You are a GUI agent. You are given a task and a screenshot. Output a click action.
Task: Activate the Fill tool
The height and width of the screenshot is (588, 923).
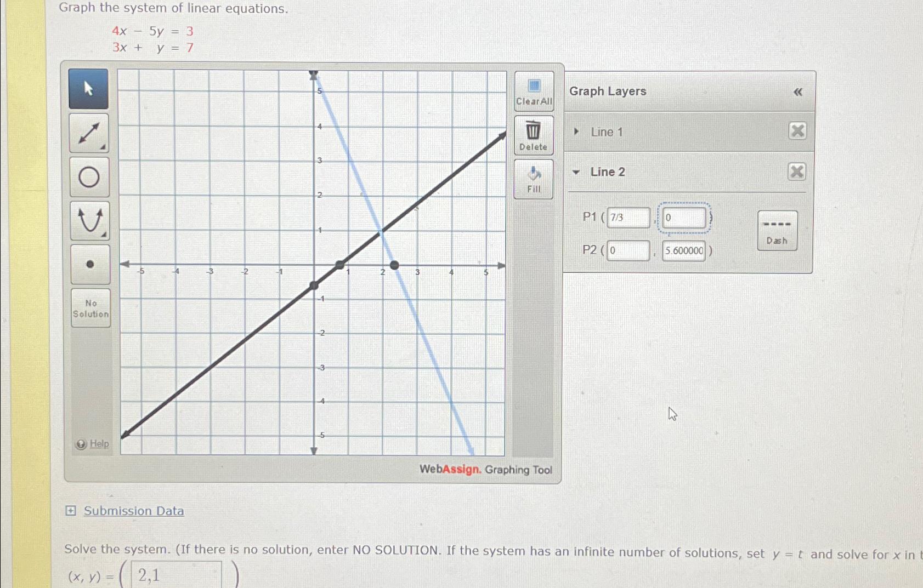pyautogui.click(x=534, y=179)
